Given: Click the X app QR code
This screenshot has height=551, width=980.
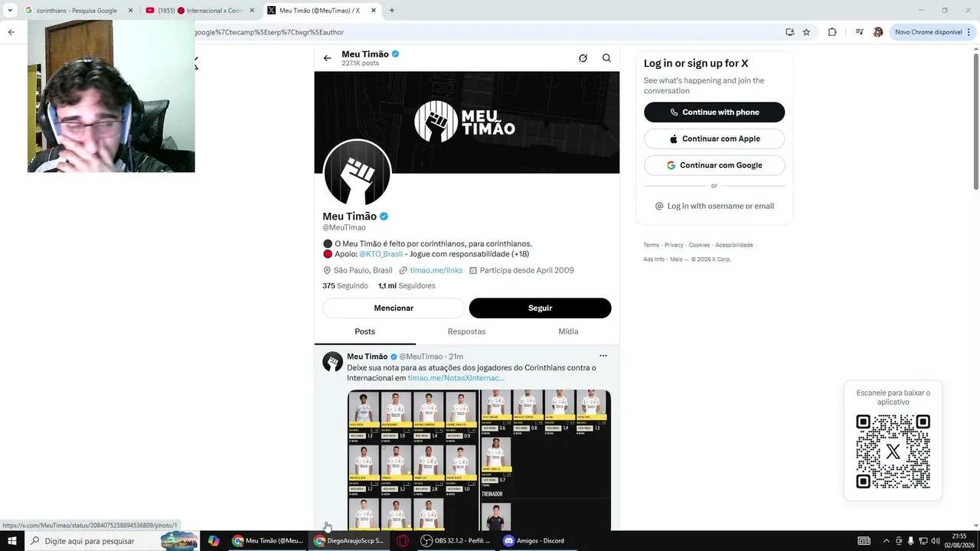Looking at the screenshot, I should click(893, 452).
